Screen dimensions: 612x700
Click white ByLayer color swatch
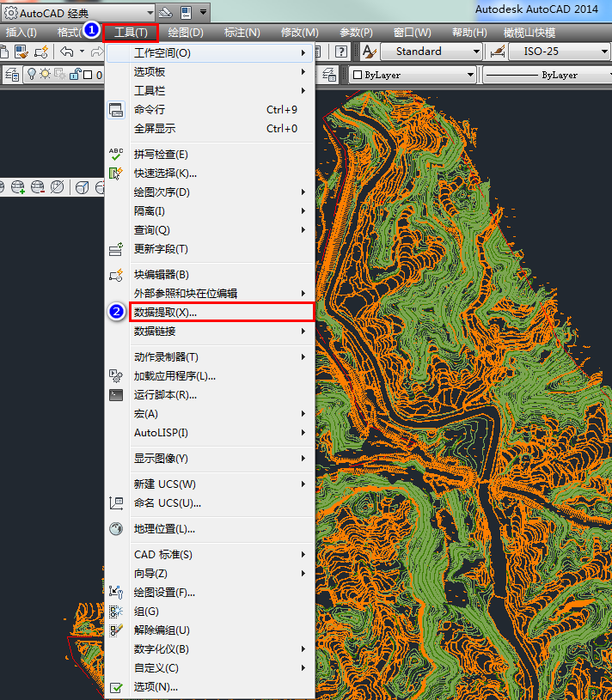pos(358,75)
